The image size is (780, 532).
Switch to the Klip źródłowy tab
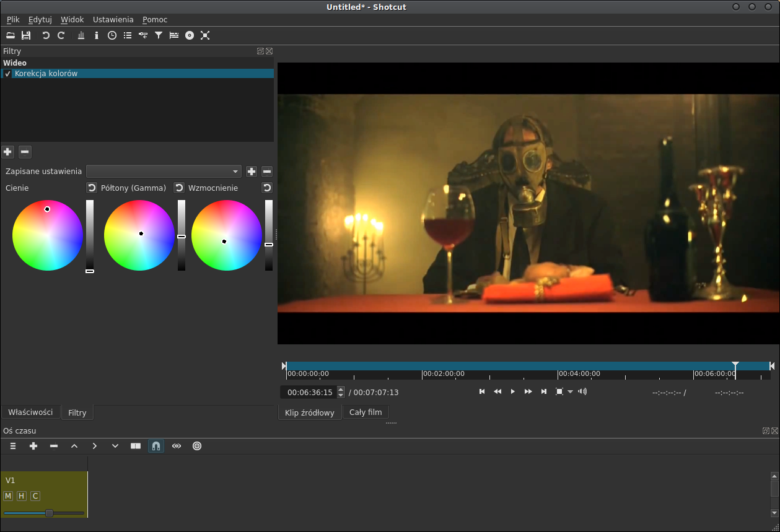[x=310, y=412]
